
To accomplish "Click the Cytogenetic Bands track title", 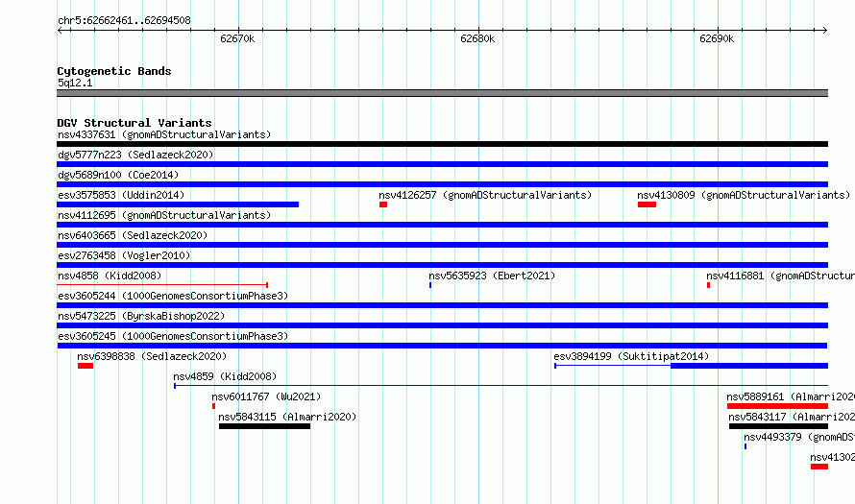I will tap(114, 71).
